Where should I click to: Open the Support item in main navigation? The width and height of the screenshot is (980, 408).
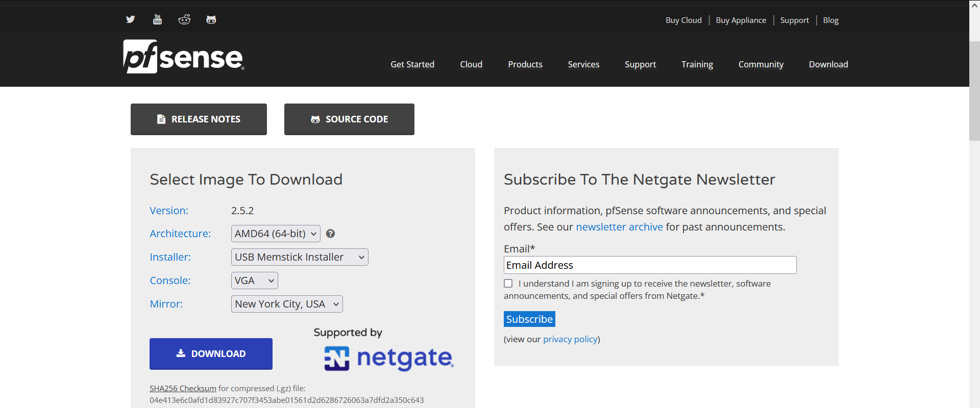pyautogui.click(x=640, y=64)
